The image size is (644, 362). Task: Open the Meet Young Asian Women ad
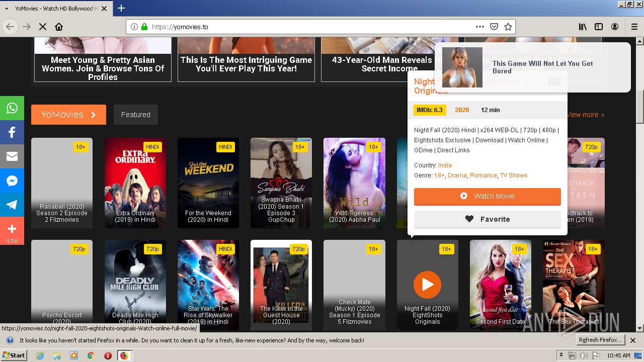103,59
